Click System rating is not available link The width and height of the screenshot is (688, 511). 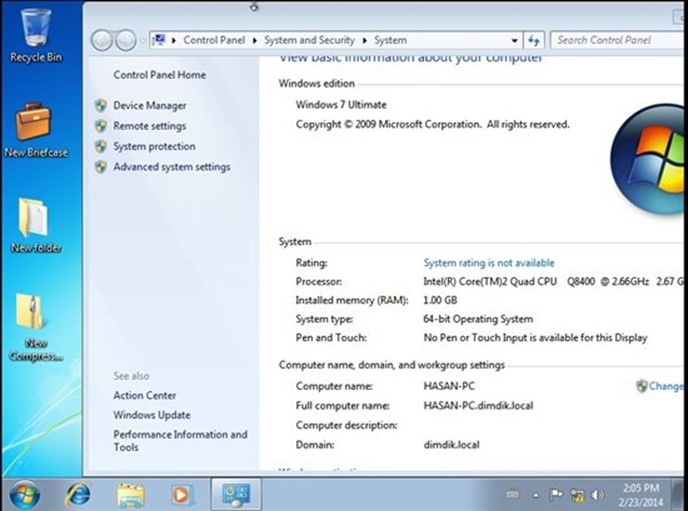tap(489, 263)
